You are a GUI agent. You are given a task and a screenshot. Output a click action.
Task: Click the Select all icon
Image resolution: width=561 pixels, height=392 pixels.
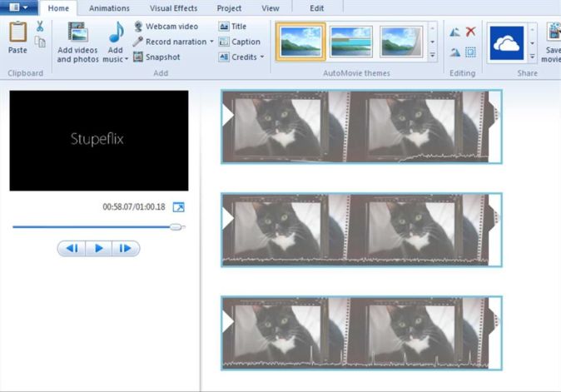point(470,52)
